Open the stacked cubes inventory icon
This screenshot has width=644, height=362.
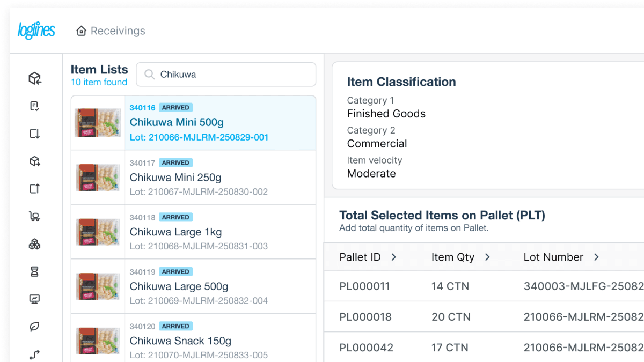click(x=35, y=245)
